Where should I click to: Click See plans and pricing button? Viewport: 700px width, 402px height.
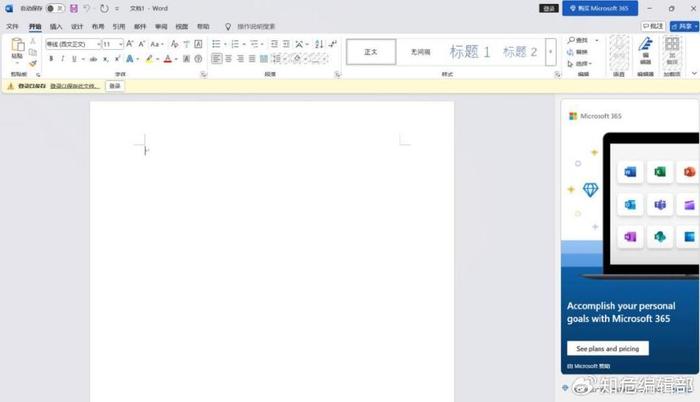pyautogui.click(x=608, y=348)
